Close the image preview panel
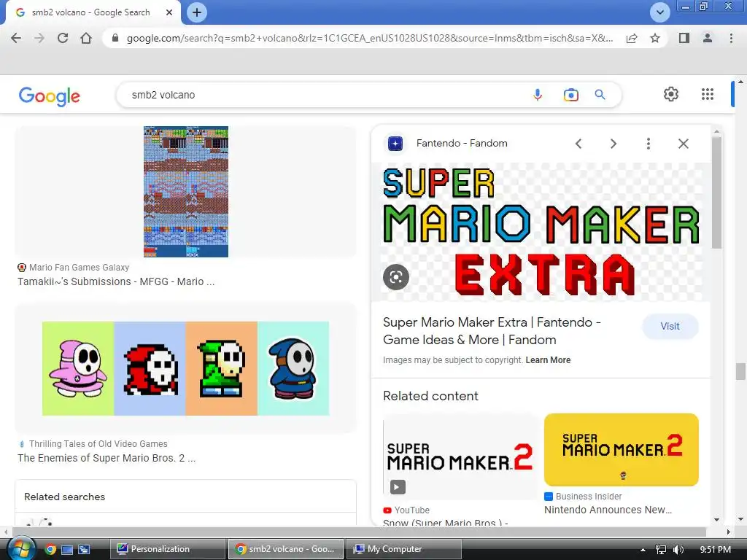This screenshot has height=560, width=747. (x=683, y=144)
